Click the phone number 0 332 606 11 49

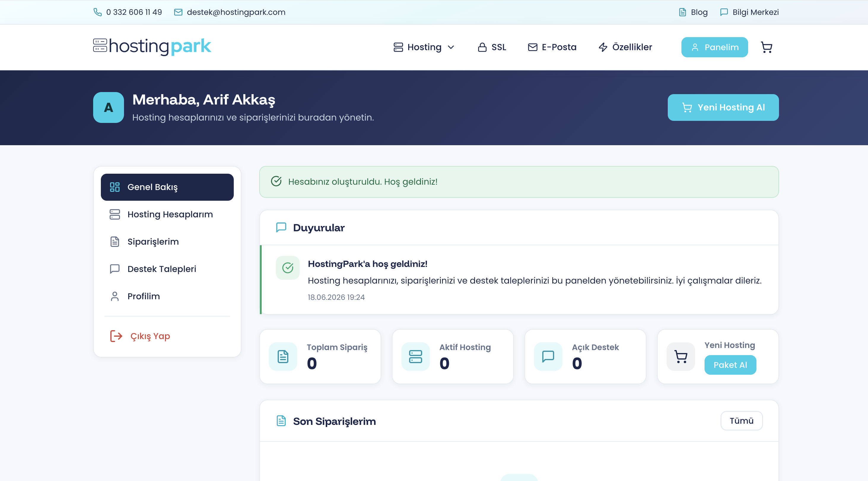pyautogui.click(x=134, y=12)
